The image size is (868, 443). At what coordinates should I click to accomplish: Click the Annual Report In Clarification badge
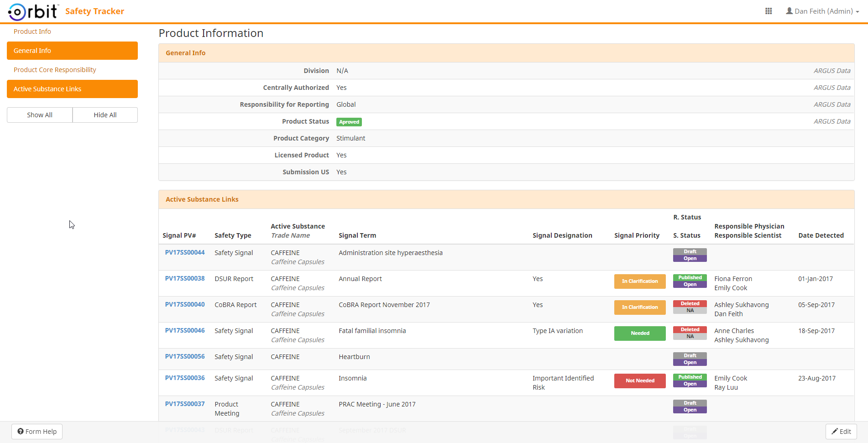pos(640,281)
